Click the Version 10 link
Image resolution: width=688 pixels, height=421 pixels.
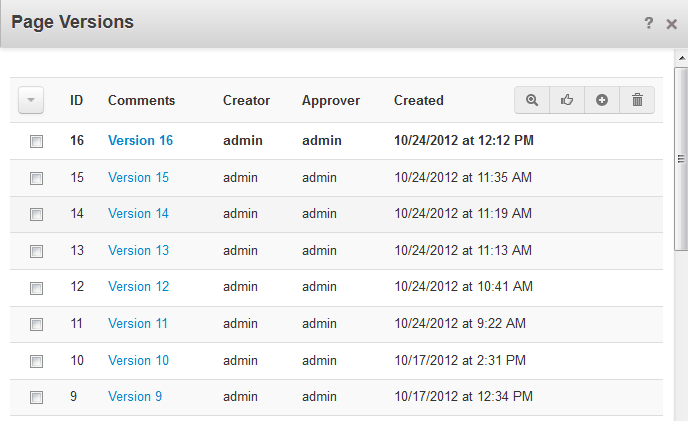point(138,360)
